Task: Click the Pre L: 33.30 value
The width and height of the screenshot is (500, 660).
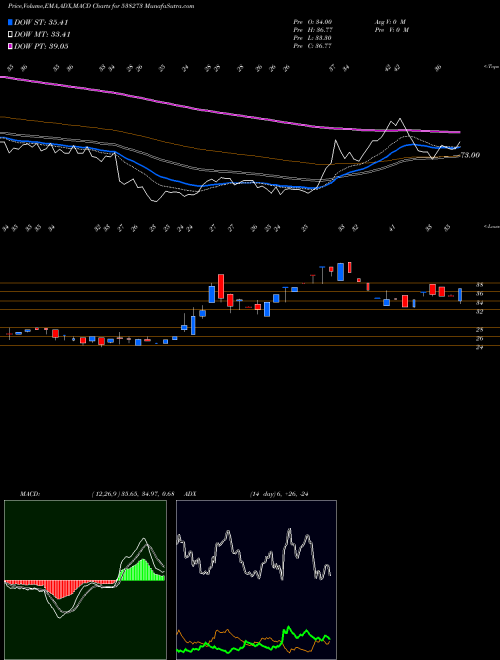Action: 313,38
